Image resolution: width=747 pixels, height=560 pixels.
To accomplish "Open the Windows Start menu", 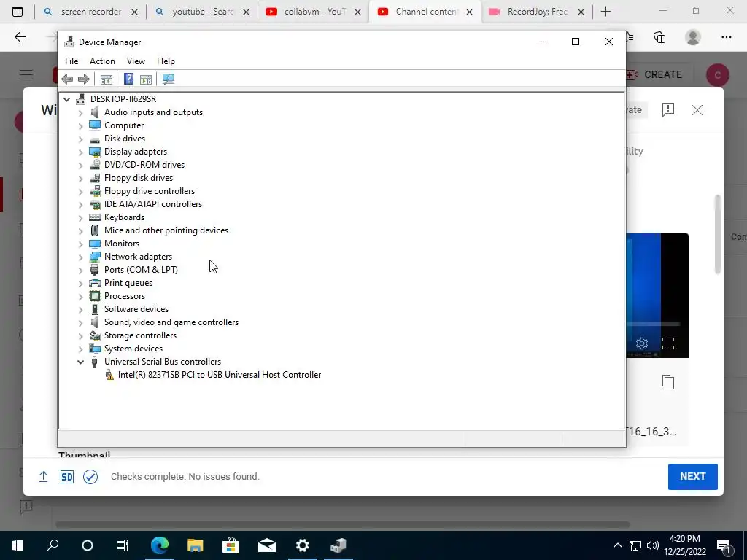I will 18,545.
